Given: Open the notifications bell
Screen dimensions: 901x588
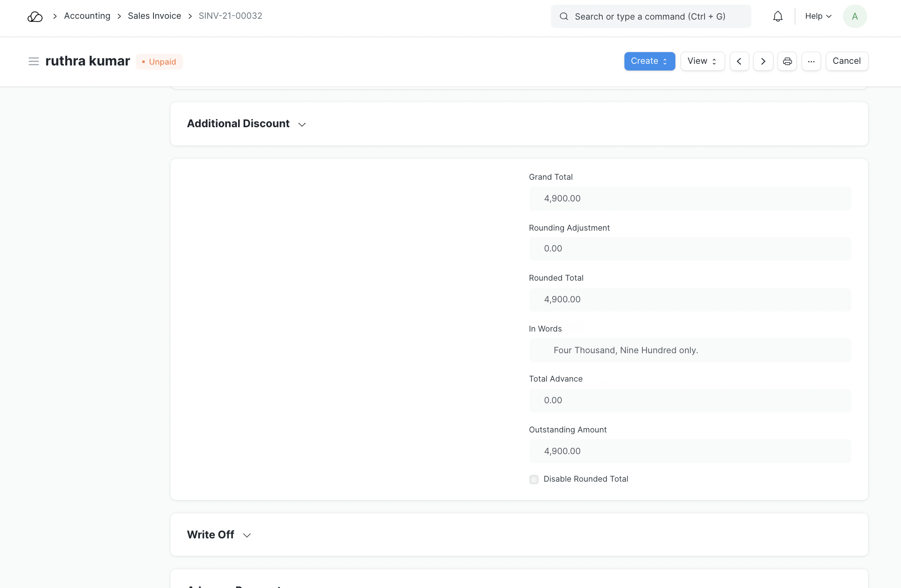Looking at the screenshot, I should 778,16.
